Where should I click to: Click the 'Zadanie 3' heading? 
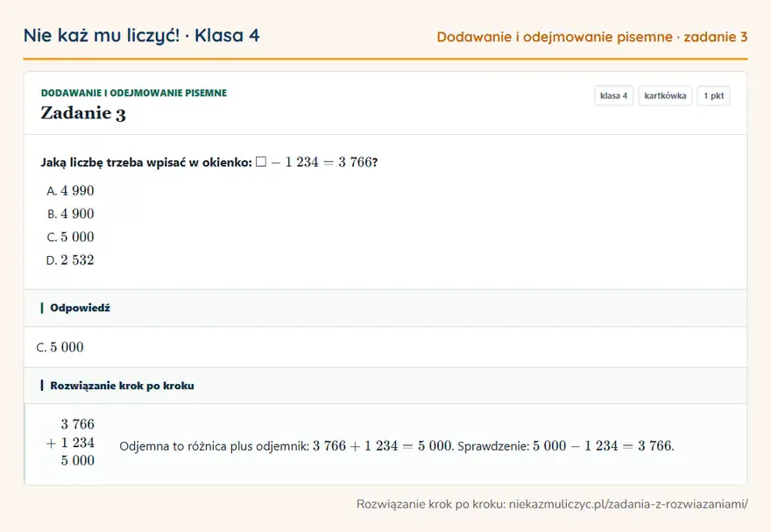pyautogui.click(x=83, y=113)
